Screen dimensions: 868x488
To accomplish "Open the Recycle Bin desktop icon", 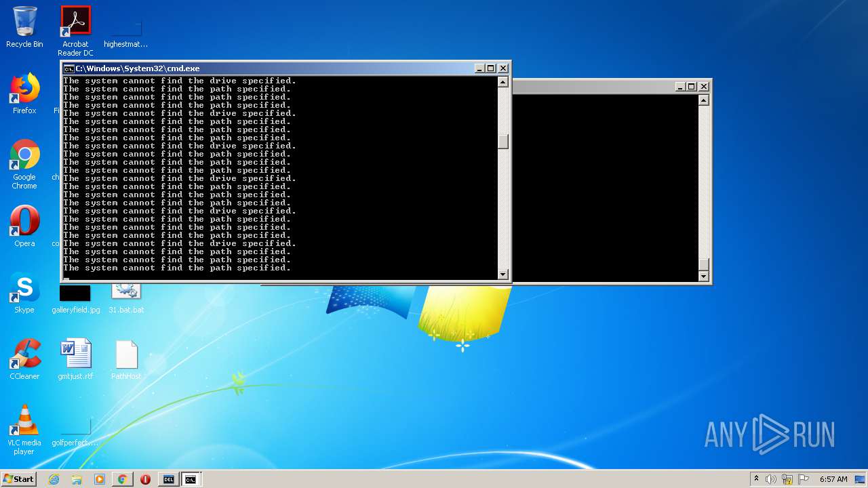I will point(24,27).
